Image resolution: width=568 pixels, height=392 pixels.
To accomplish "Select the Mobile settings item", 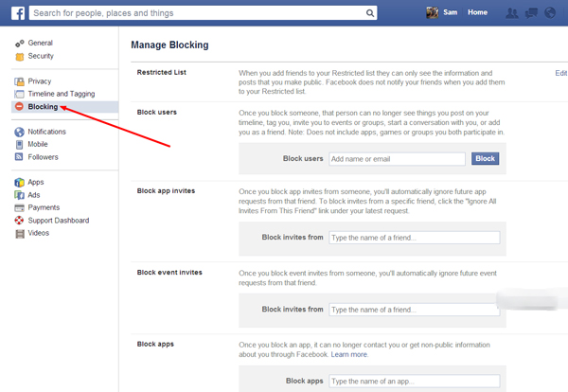I will tap(40, 145).
